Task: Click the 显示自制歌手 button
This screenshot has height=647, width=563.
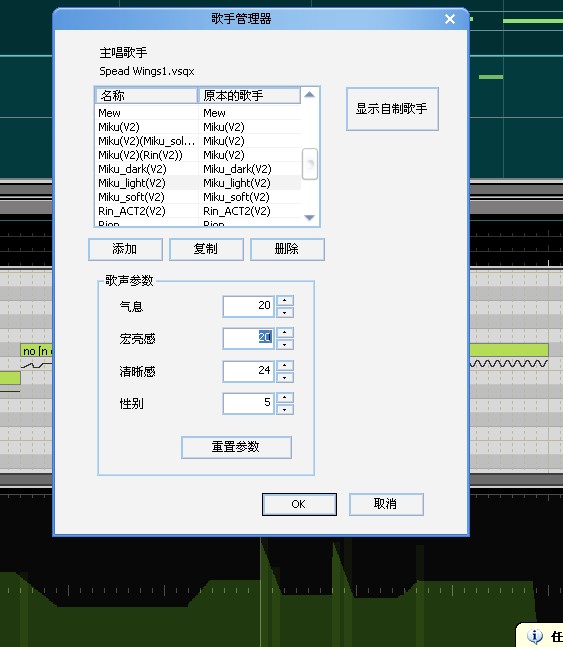Action: pyautogui.click(x=392, y=109)
